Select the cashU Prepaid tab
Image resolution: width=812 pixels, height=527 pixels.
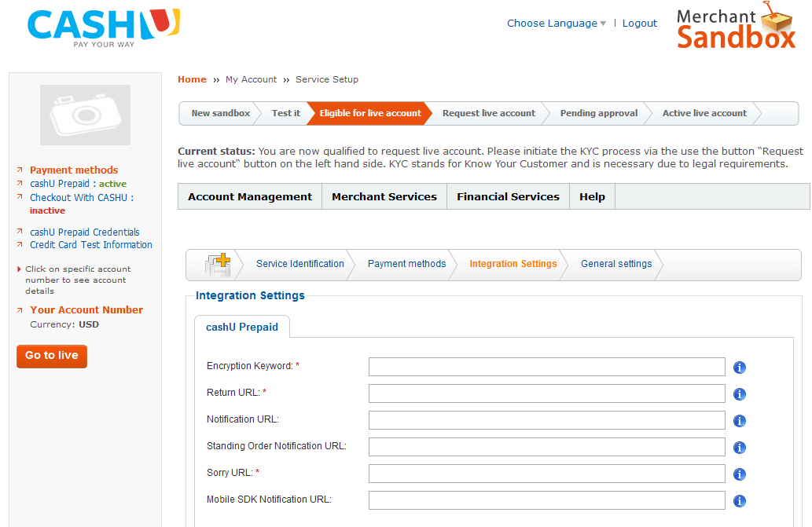click(242, 327)
